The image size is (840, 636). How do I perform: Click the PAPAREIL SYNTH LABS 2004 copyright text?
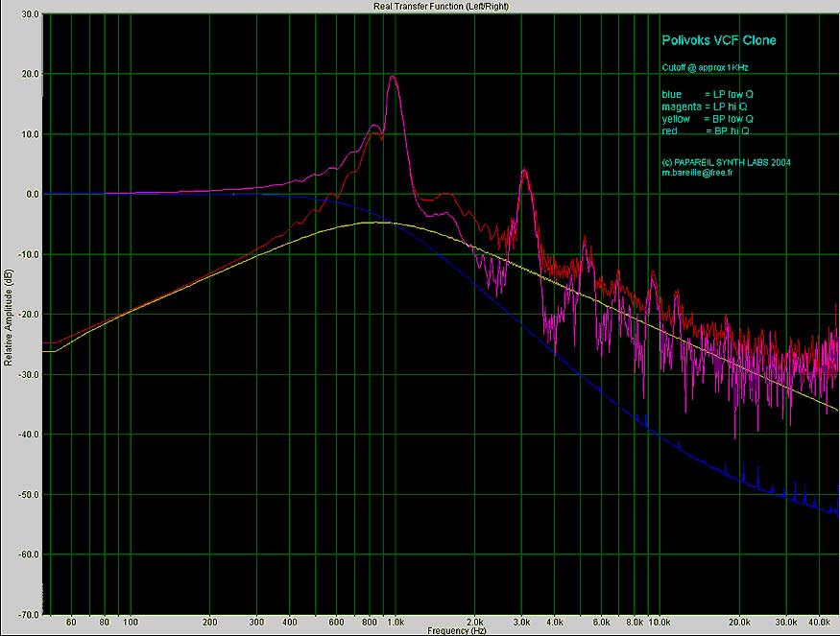tap(726, 163)
